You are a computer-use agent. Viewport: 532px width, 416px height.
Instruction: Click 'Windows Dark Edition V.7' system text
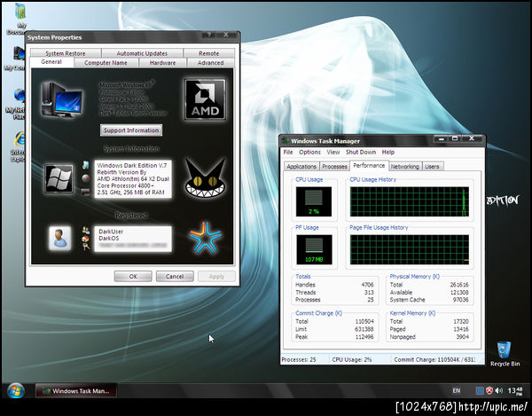coord(132,166)
